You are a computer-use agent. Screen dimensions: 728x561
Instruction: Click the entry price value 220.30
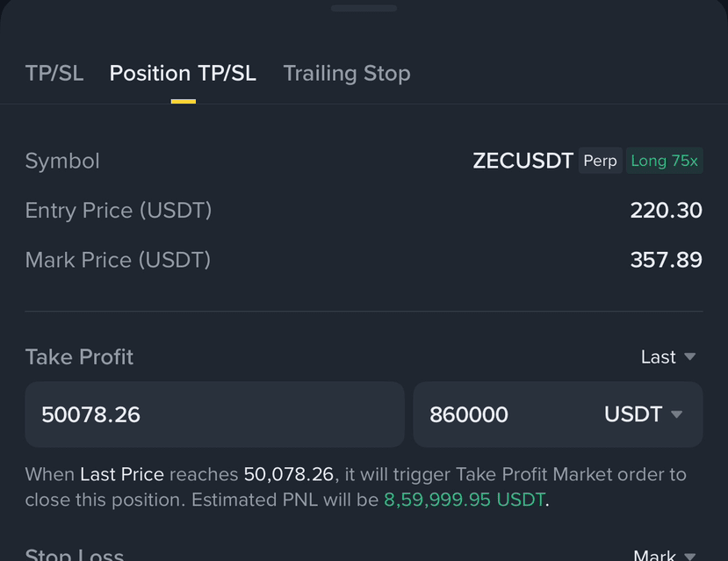[x=667, y=210]
